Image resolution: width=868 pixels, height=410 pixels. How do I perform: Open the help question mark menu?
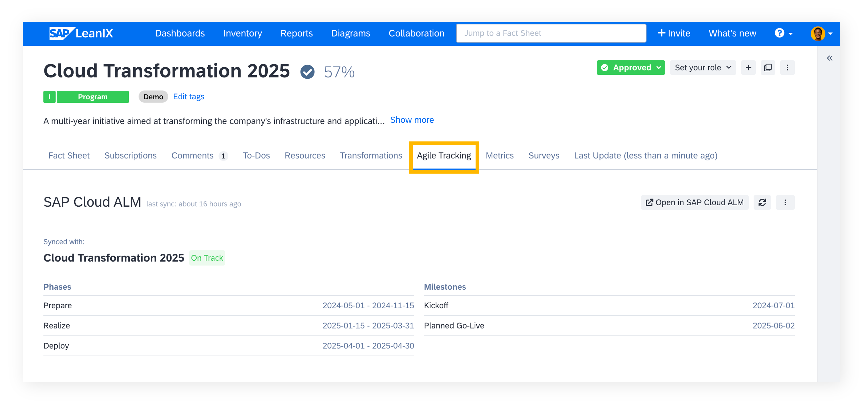[x=784, y=33]
